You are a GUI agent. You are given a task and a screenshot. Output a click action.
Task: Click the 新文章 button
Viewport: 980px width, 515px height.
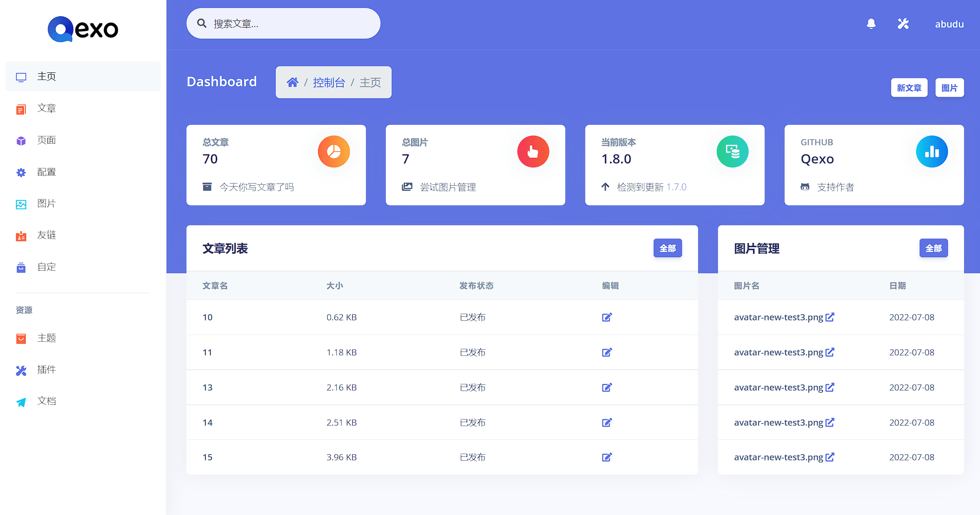(x=909, y=88)
